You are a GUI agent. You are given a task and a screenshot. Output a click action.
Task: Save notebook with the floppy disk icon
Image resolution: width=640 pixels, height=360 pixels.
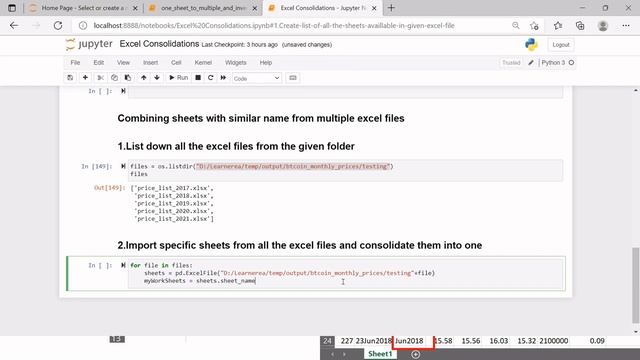[70, 78]
